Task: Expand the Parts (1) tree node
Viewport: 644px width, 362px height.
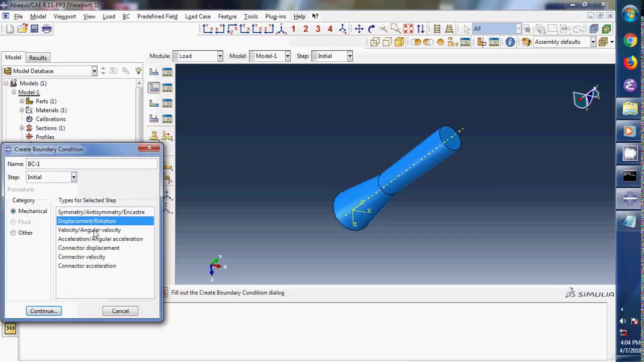Action: [22, 101]
